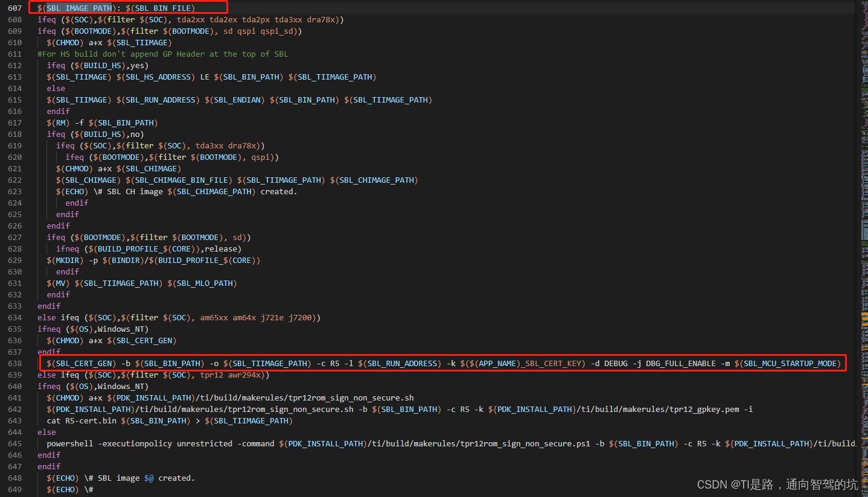Click '$(CHMOD) a+x $(SBL_TIIMAGE)' on line 610
The width and height of the screenshot is (868, 497).
coord(109,42)
